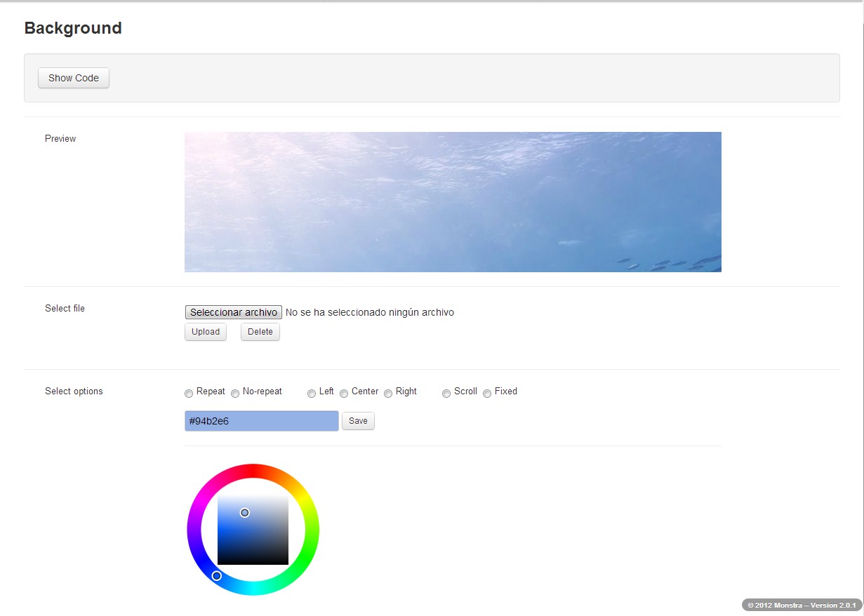The width and height of the screenshot is (864, 616).
Task: Click the Show Code button
Action: point(74,78)
